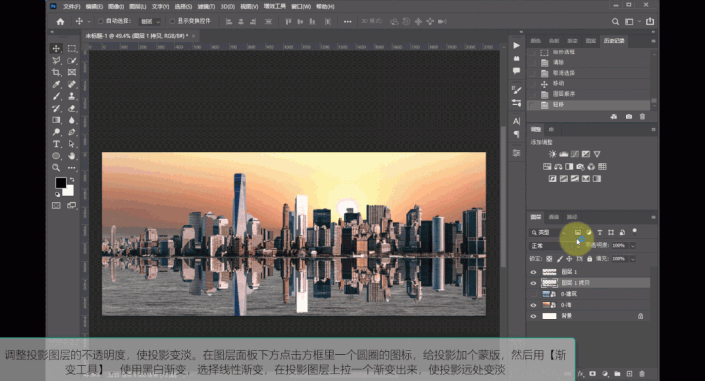Open the 滤镜(T) menu
The width and height of the screenshot is (705, 381).
click(x=206, y=6)
